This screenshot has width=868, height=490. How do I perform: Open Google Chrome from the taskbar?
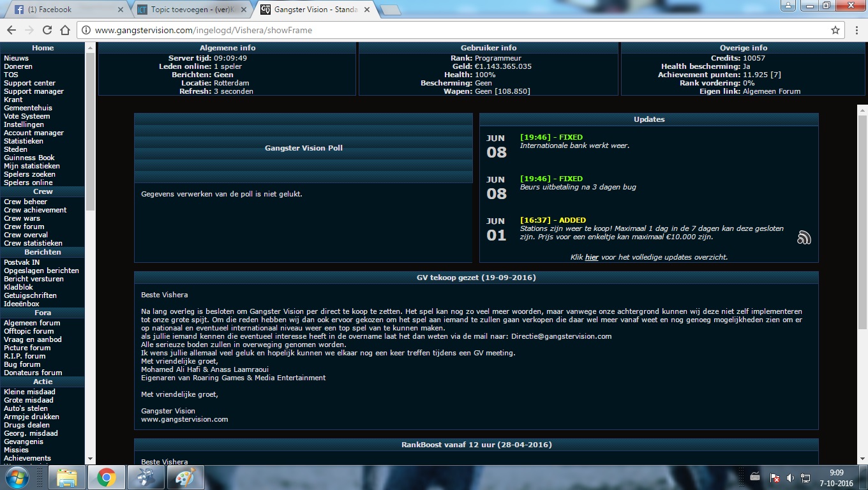tap(107, 477)
